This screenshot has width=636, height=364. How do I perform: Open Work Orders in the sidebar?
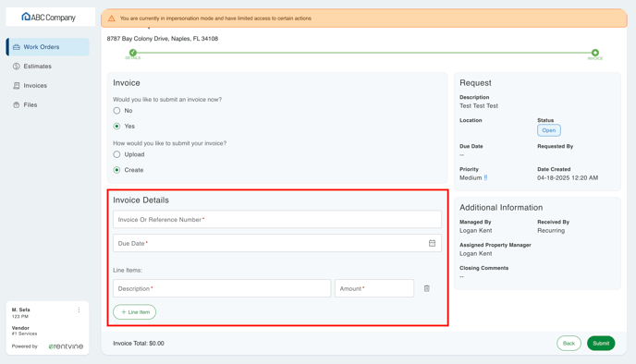tap(48, 47)
